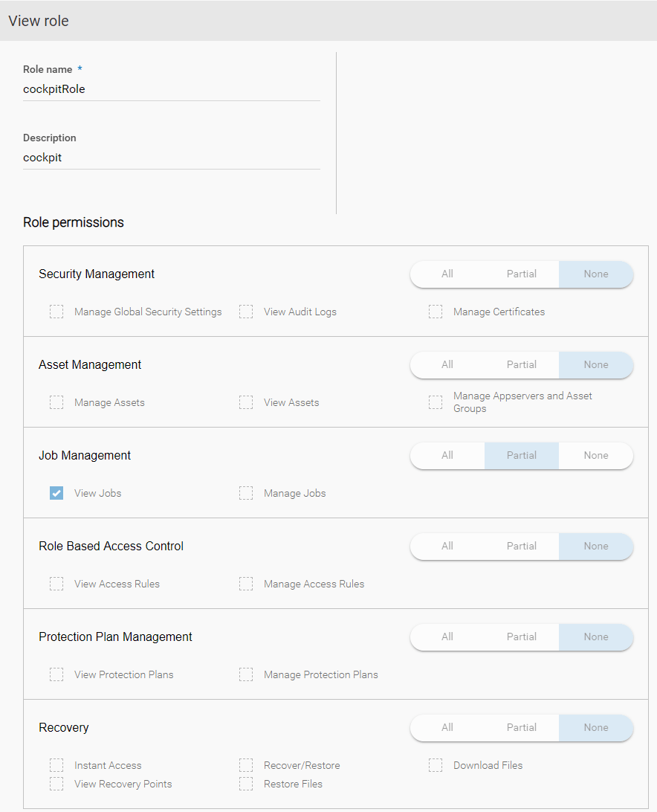
Task: Enable View Assets permission
Action: [246, 402]
